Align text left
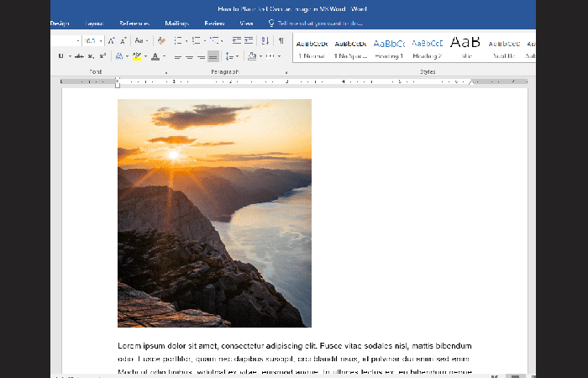 point(178,56)
